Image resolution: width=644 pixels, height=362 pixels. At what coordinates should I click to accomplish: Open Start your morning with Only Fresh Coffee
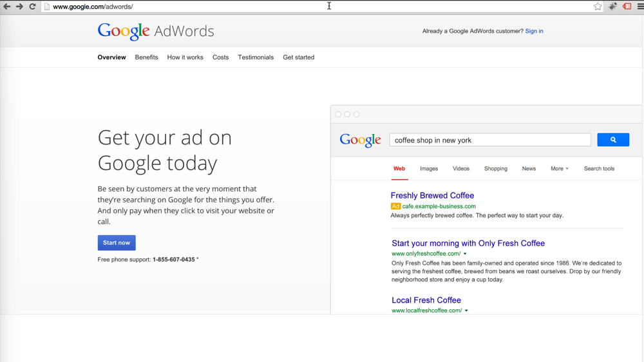pyautogui.click(x=468, y=243)
